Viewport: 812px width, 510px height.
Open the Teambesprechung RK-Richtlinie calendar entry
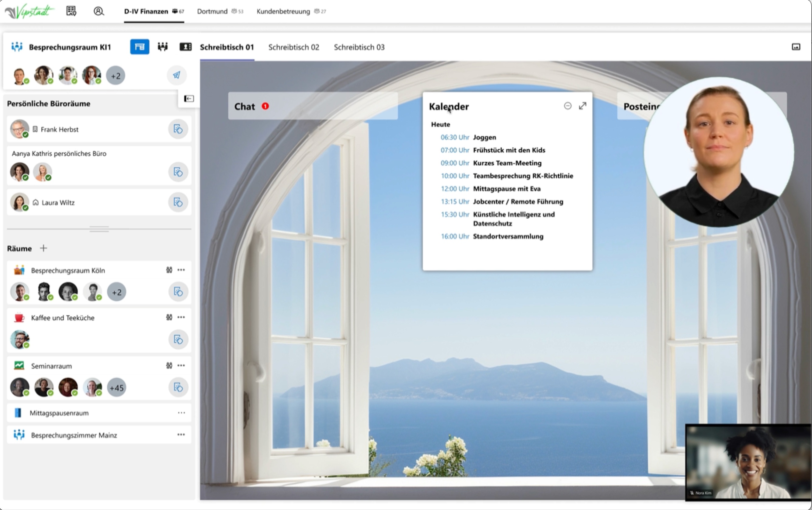(523, 176)
